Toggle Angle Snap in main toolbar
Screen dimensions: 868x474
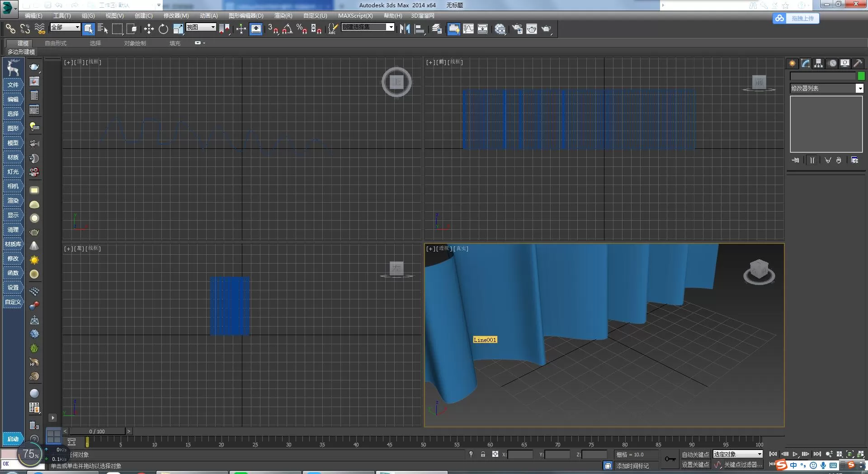click(287, 29)
